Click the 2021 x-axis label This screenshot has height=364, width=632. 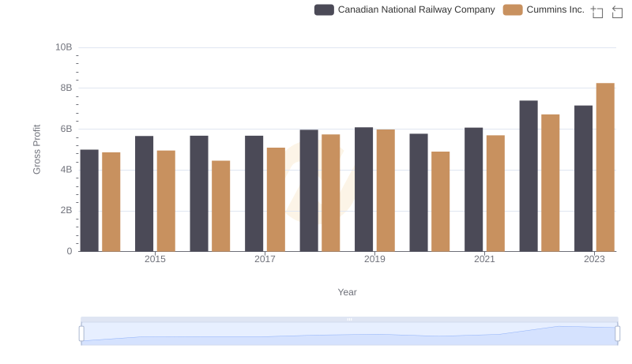tap(484, 259)
